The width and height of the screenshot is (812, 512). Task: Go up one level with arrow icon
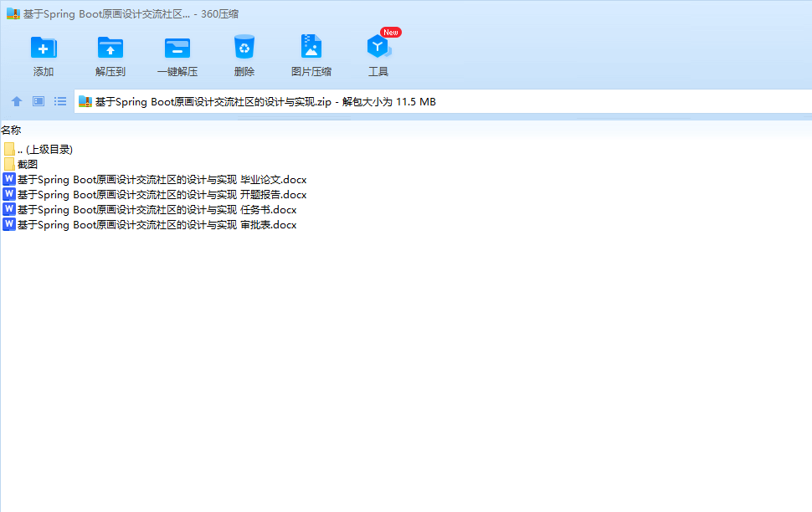tap(17, 101)
